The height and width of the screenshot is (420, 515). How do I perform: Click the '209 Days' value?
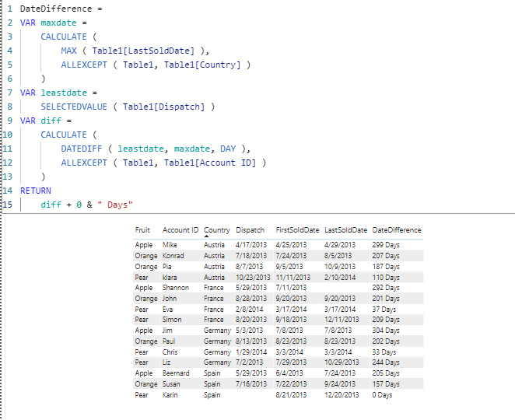[386, 320]
